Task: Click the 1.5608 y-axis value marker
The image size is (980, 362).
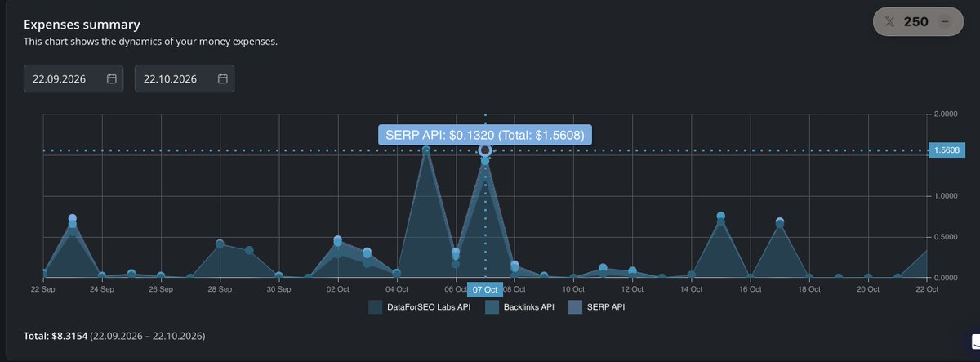Action: pos(947,150)
